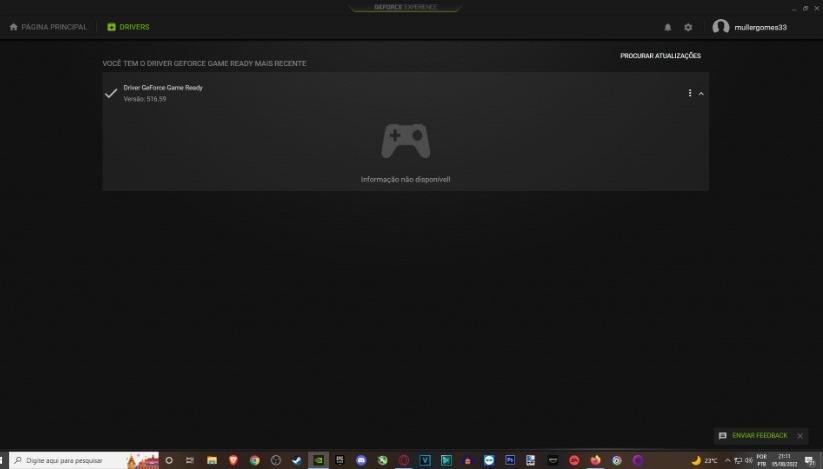This screenshot has width=823, height=469.
Task: Go to Página Principal tab
Action: (48, 27)
